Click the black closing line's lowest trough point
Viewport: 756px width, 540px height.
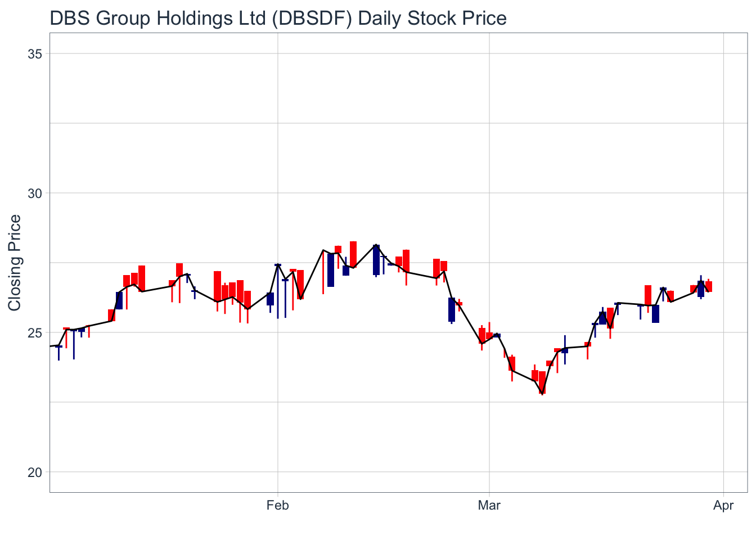pos(542,393)
